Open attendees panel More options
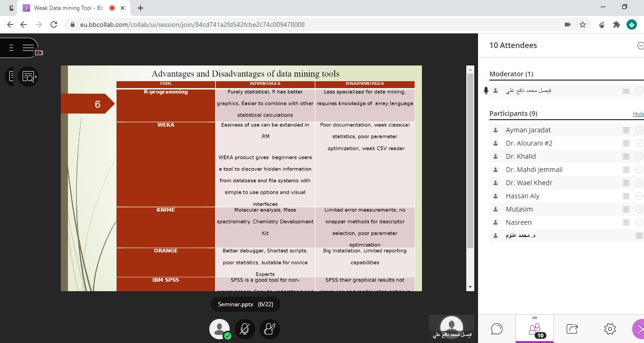The height and width of the screenshot is (343, 644). click(640, 46)
